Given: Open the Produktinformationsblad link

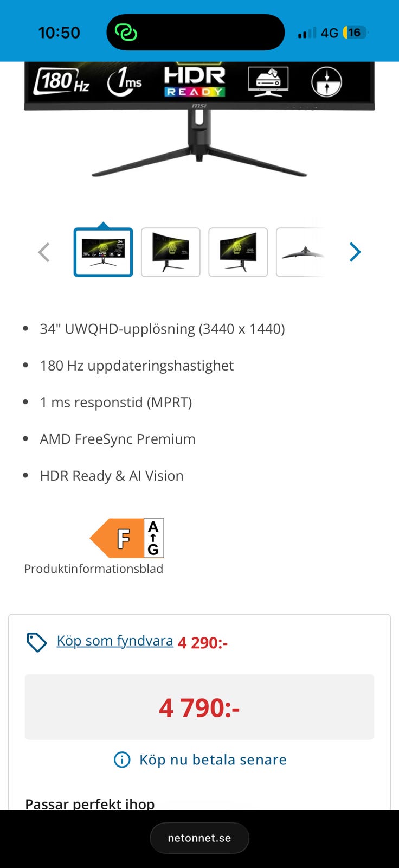Looking at the screenshot, I should 93,569.
